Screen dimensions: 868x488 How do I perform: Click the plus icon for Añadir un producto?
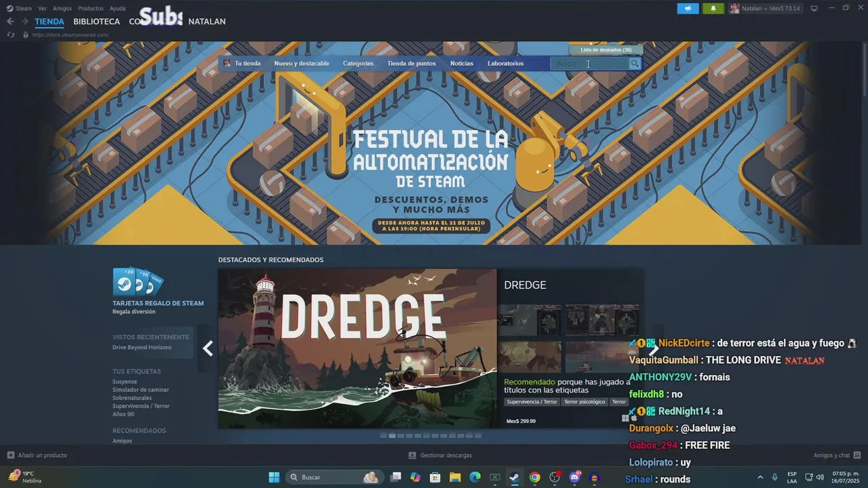click(x=10, y=455)
